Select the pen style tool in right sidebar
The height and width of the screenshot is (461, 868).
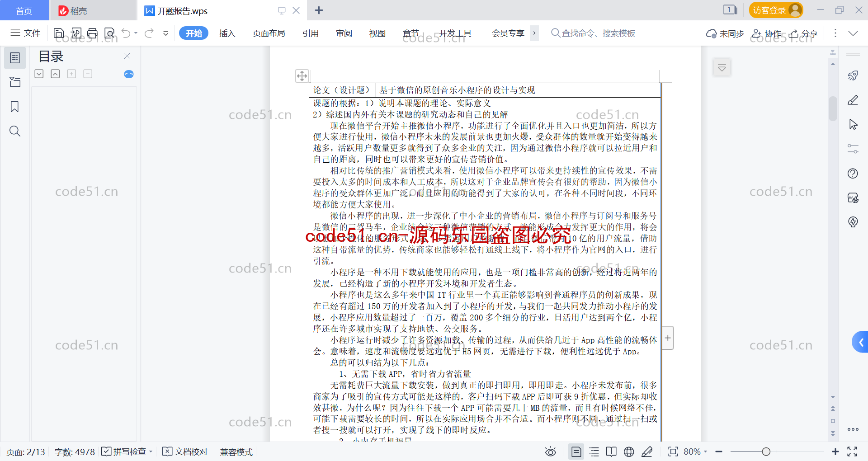853,100
